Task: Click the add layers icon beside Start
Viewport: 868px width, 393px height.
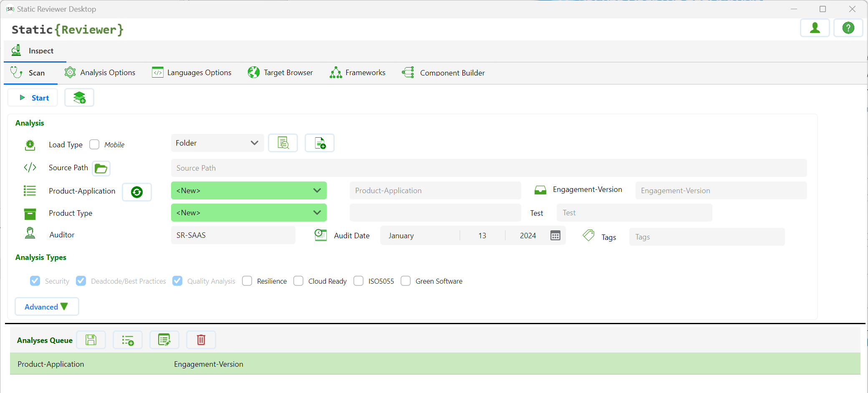Action: (x=79, y=98)
